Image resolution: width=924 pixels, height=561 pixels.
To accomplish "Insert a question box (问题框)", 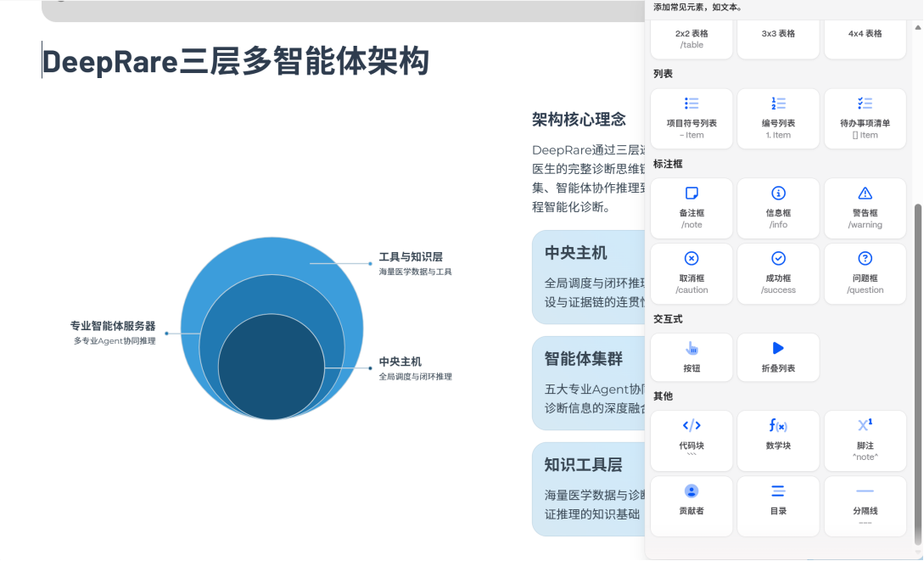I will tap(864, 273).
